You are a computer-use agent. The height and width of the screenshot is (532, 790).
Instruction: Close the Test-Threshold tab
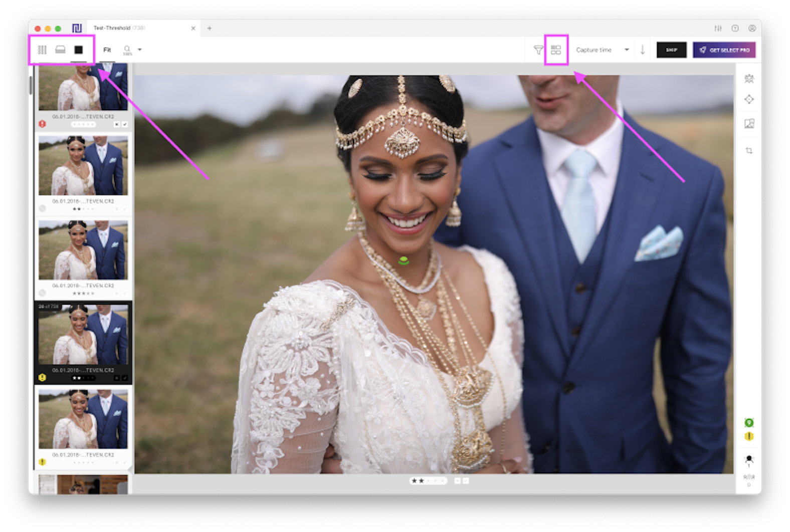[193, 28]
